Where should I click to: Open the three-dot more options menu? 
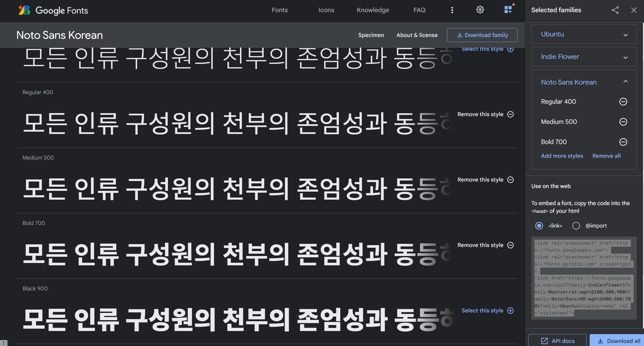click(452, 10)
